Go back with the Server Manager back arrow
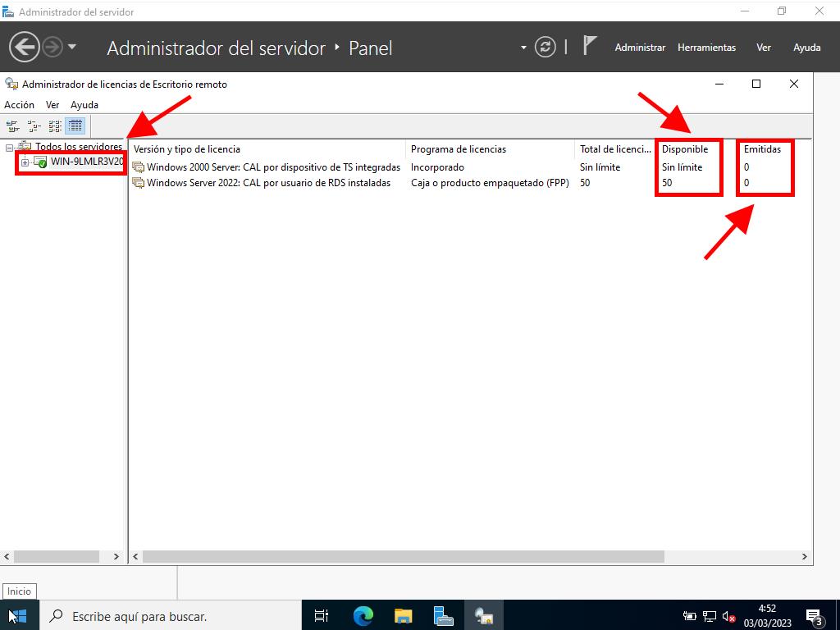 click(24, 47)
